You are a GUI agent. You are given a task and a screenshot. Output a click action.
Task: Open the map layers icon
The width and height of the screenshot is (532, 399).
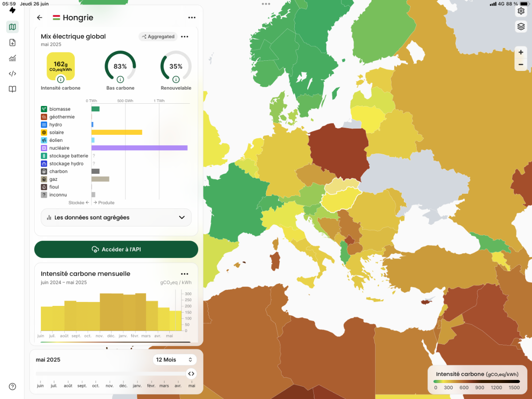point(521,27)
